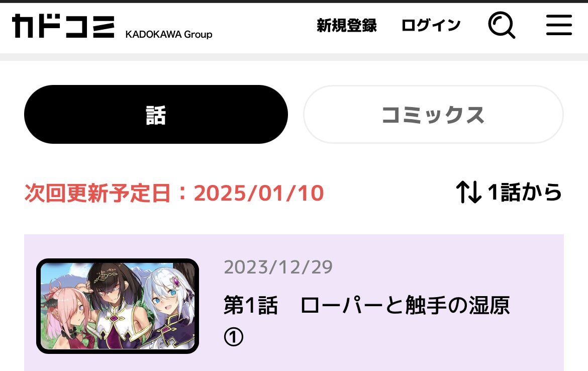The height and width of the screenshot is (371, 588).
Task: Click the up-down sort arrows icon
Action: tap(469, 192)
